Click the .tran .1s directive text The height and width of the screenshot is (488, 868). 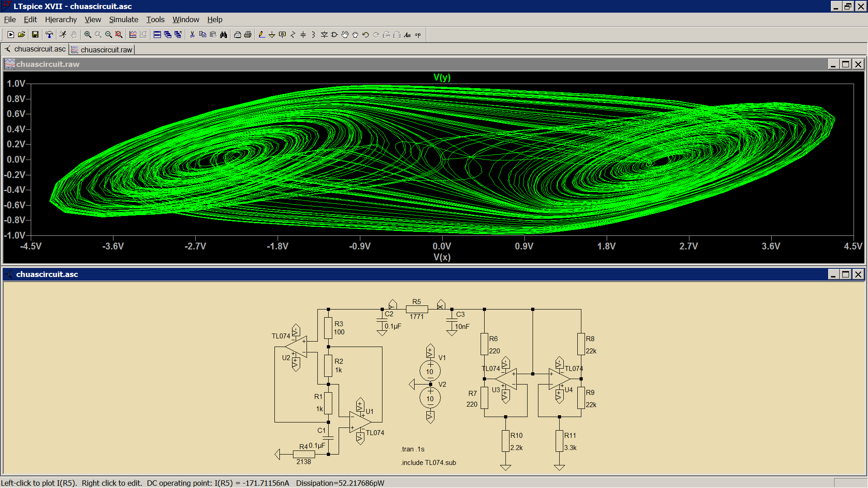[x=412, y=449]
